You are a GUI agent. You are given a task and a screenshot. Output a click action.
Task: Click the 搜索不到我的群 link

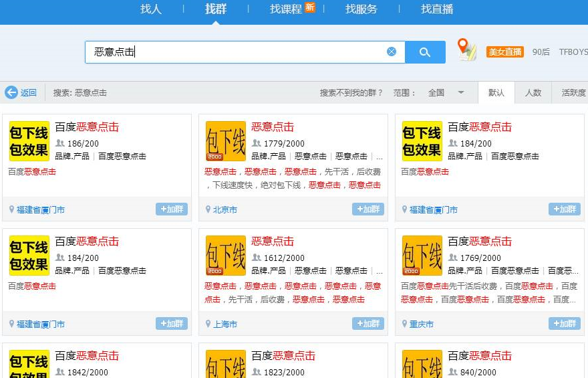[351, 93]
